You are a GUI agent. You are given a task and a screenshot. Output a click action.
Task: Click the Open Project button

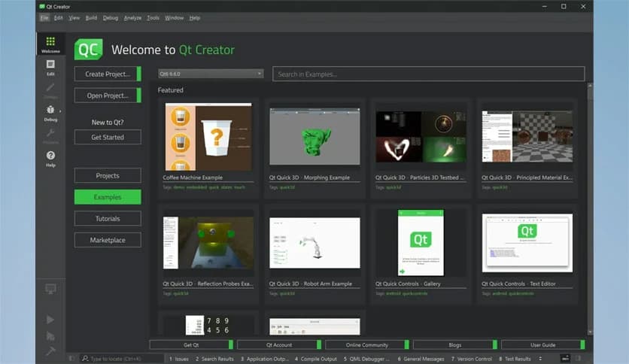pyautogui.click(x=108, y=96)
